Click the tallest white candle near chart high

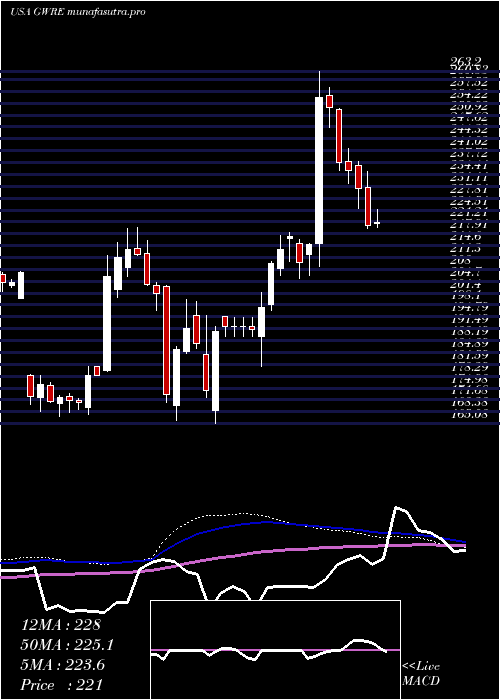click(319, 171)
